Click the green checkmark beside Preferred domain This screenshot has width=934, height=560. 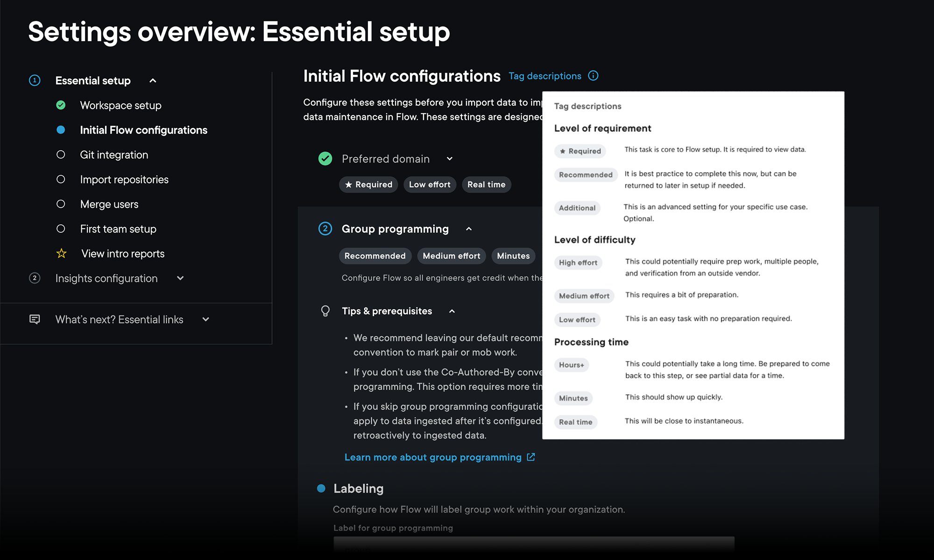click(325, 159)
